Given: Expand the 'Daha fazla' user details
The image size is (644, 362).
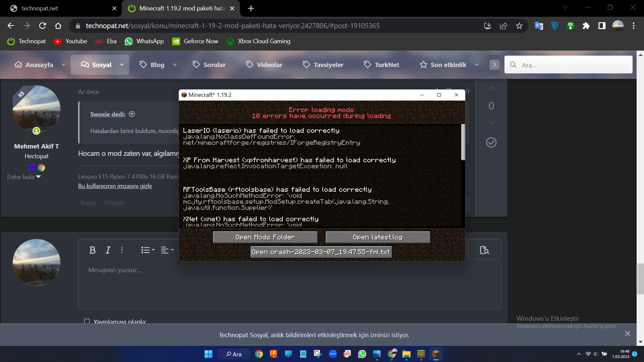Looking at the screenshot, I should click(x=24, y=177).
